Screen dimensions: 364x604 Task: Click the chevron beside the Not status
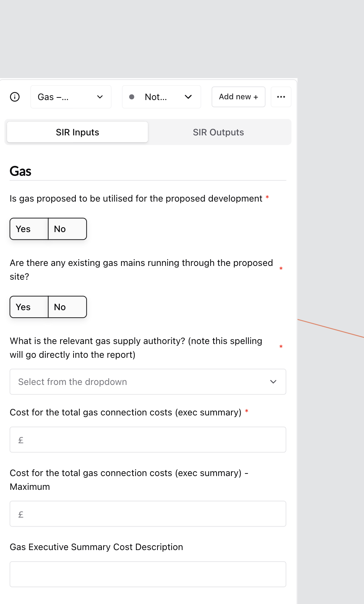188,97
